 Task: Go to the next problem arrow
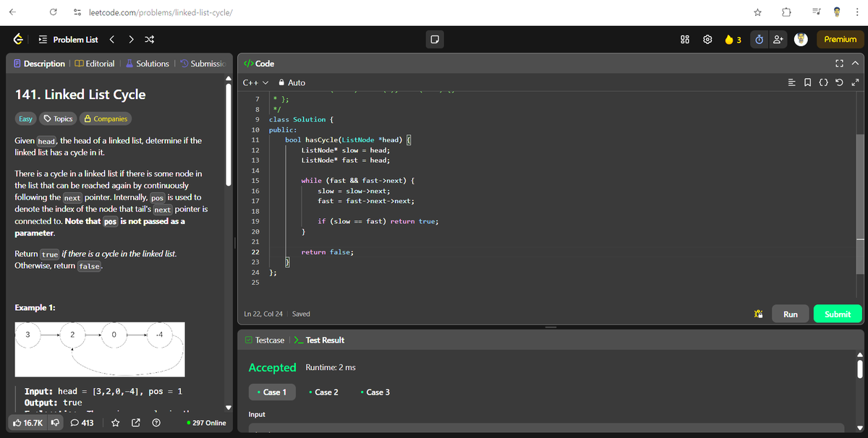pos(130,39)
